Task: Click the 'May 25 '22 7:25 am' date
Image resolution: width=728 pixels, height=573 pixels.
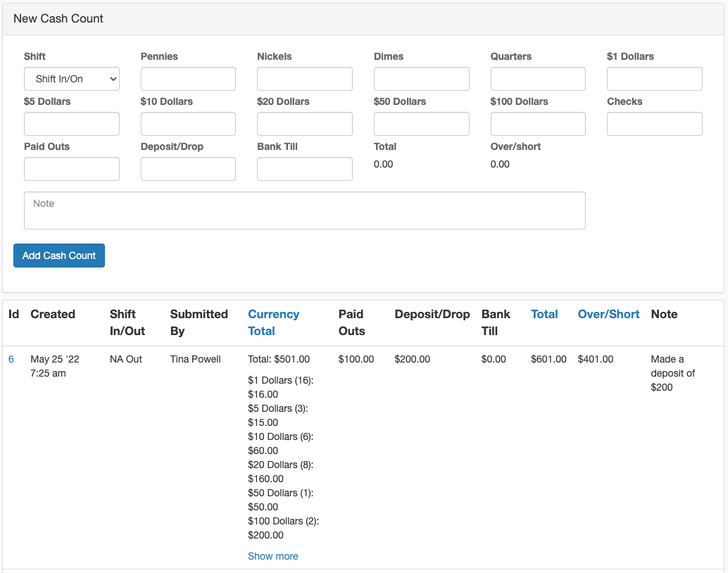Action: (55, 366)
